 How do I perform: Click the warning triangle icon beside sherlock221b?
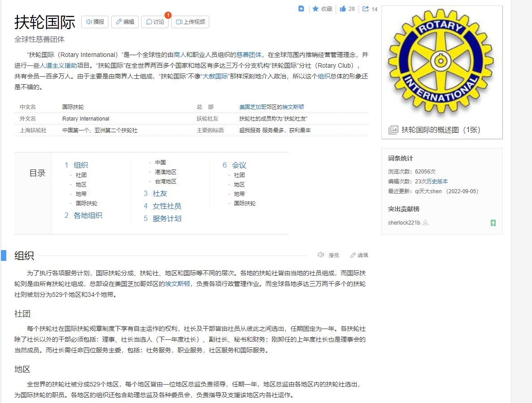pos(425,223)
